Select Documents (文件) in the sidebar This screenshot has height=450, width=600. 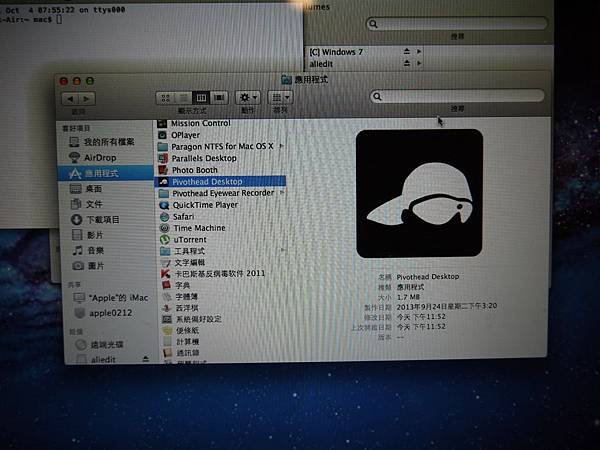pyautogui.click(x=86, y=204)
